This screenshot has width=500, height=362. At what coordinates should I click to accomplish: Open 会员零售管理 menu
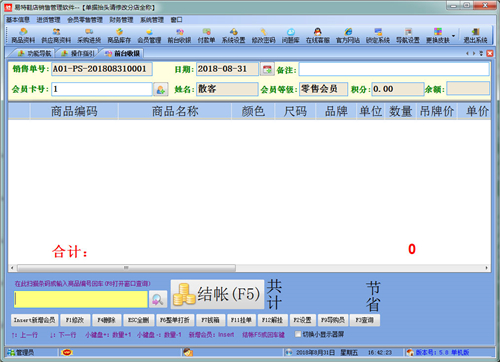(85, 20)
